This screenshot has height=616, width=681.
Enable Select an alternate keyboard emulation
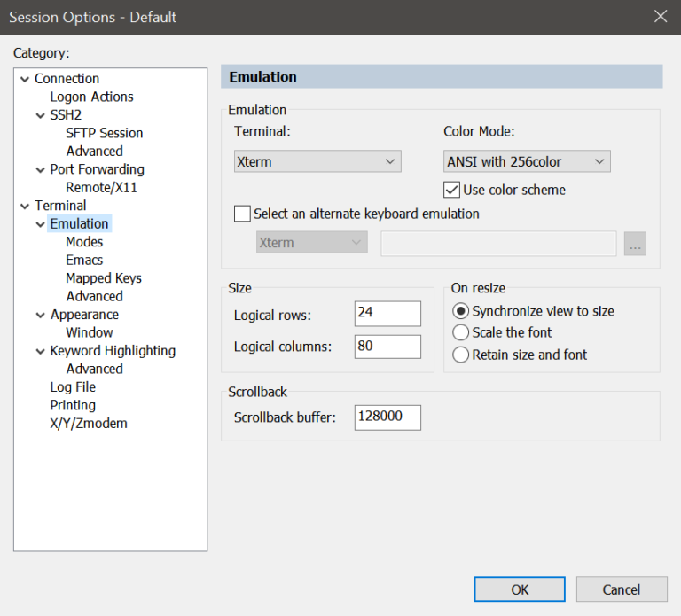pyautogui.click(x=242, y=214)
